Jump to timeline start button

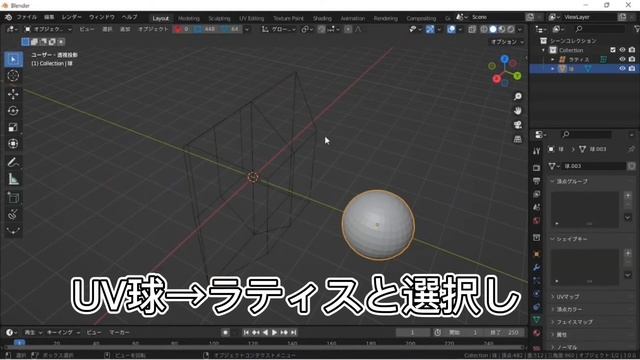click(246, 332)
